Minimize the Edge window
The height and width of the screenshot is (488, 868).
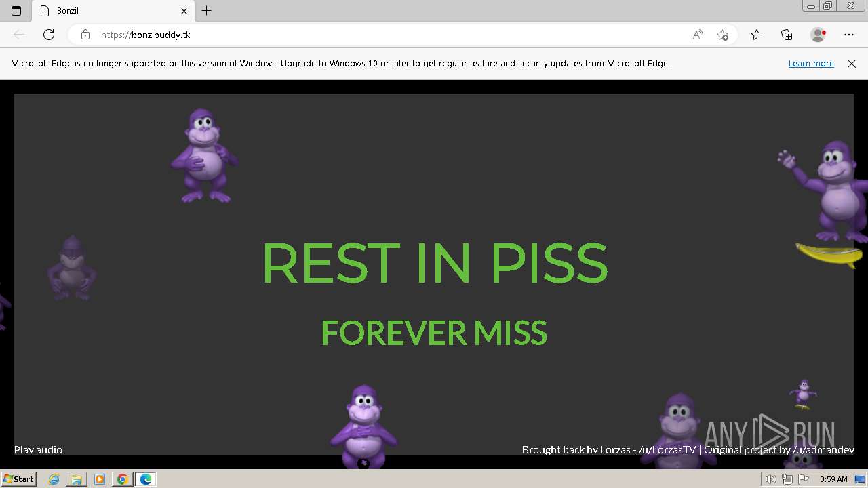[x=811, y=6]
